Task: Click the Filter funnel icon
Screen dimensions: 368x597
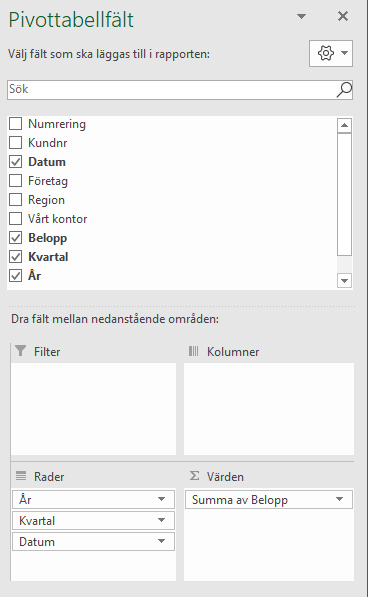Action: click(x=21, y=351)
